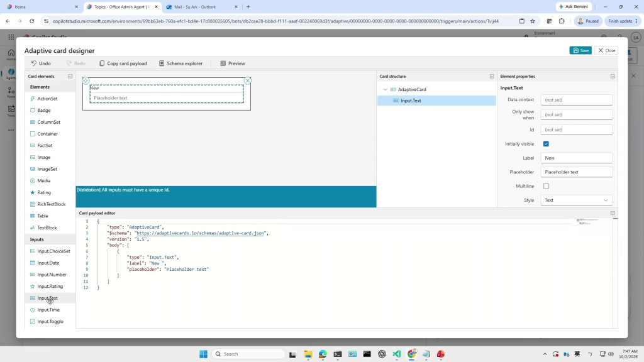The image size is (644, 362).
Task: Collapse the Card structure panel
Action: 492,76
